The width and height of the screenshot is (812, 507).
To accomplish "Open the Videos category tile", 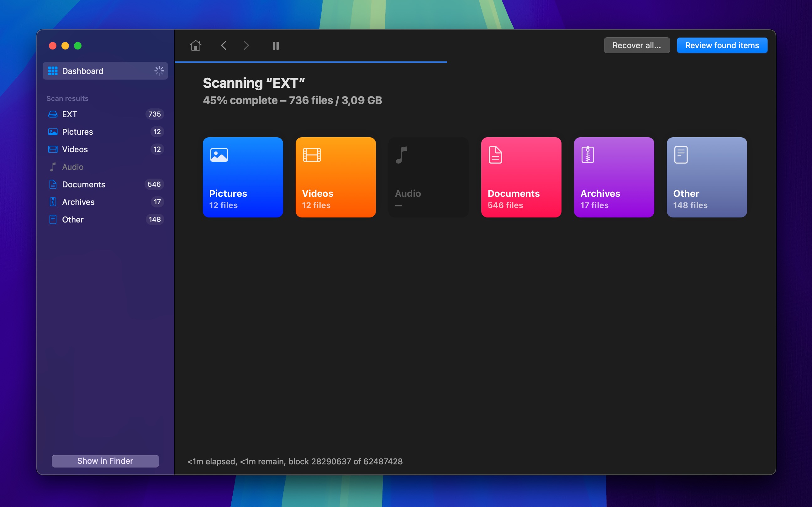I will pos(335,177).
